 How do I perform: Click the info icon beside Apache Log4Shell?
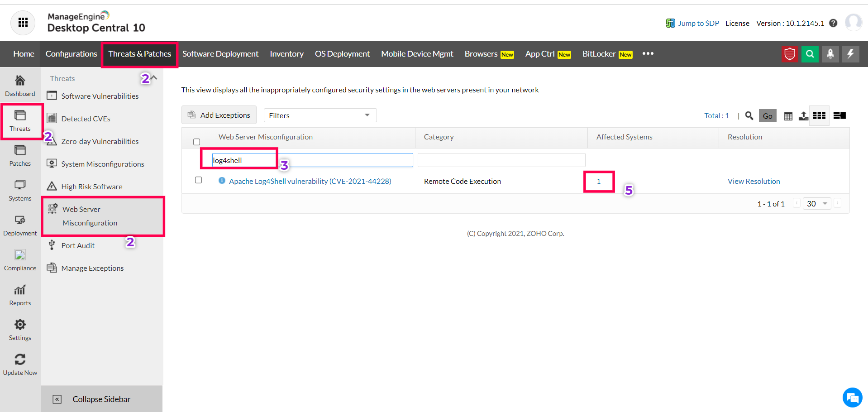click(222, 180)
